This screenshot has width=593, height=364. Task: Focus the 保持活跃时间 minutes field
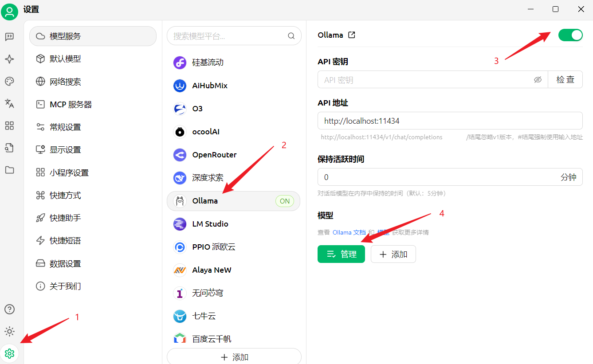click(450, 177)
